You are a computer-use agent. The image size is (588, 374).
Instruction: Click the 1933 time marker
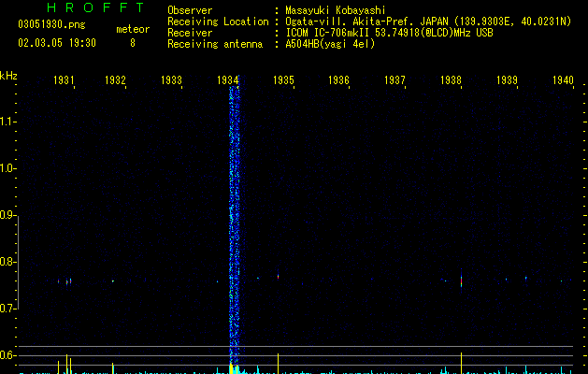click(x=171, y=79)
